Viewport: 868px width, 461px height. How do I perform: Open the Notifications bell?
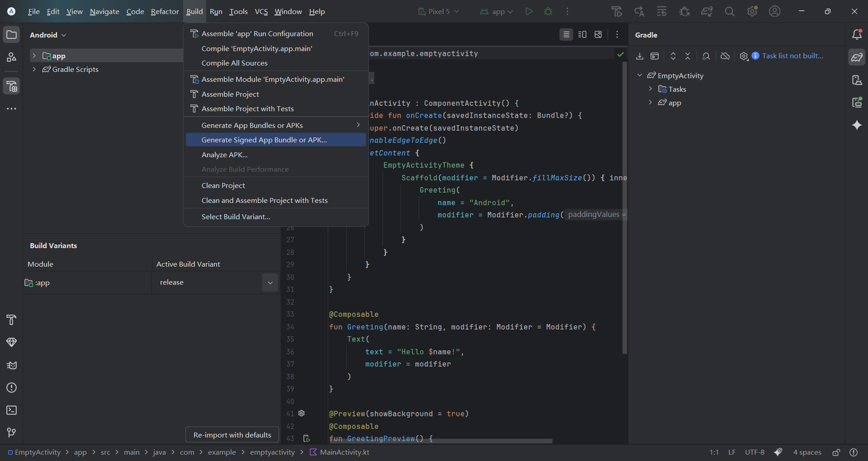coord(857,34)
